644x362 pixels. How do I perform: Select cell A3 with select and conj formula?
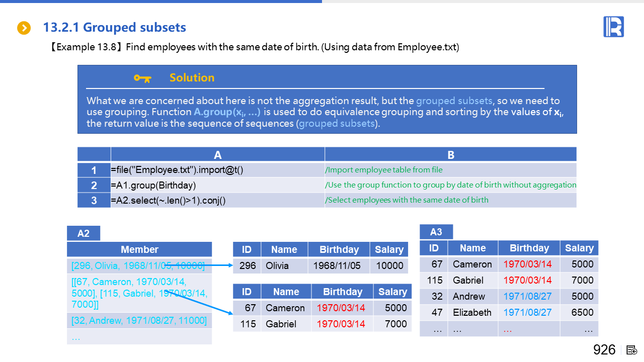point(217,200)
